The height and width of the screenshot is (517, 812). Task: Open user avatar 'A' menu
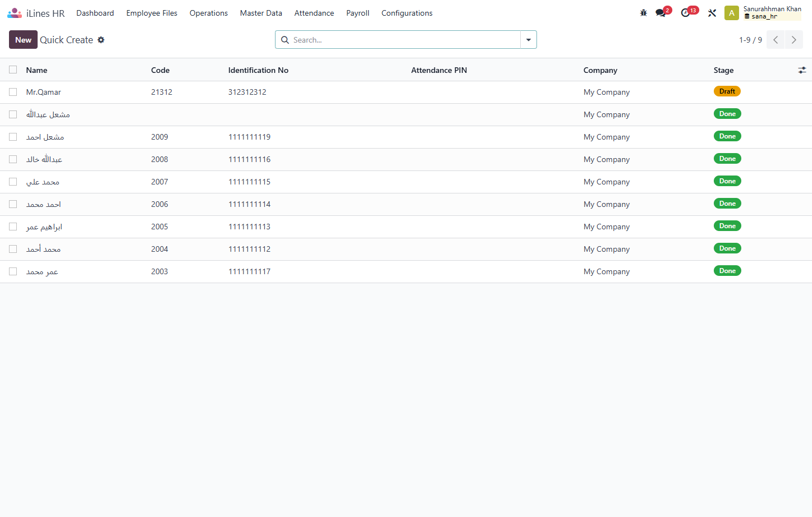(x=732, y=13)
